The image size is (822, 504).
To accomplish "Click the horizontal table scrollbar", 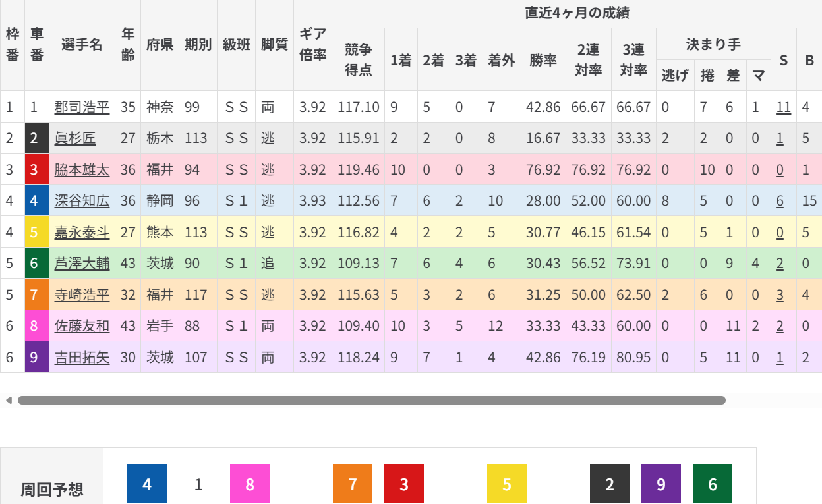I will [371, 400].
